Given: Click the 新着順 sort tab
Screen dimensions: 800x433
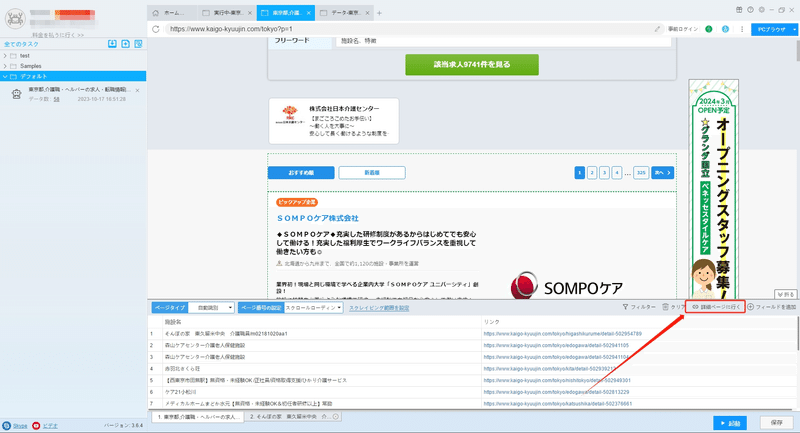Looking at the screenshot, I should point(372,173).
